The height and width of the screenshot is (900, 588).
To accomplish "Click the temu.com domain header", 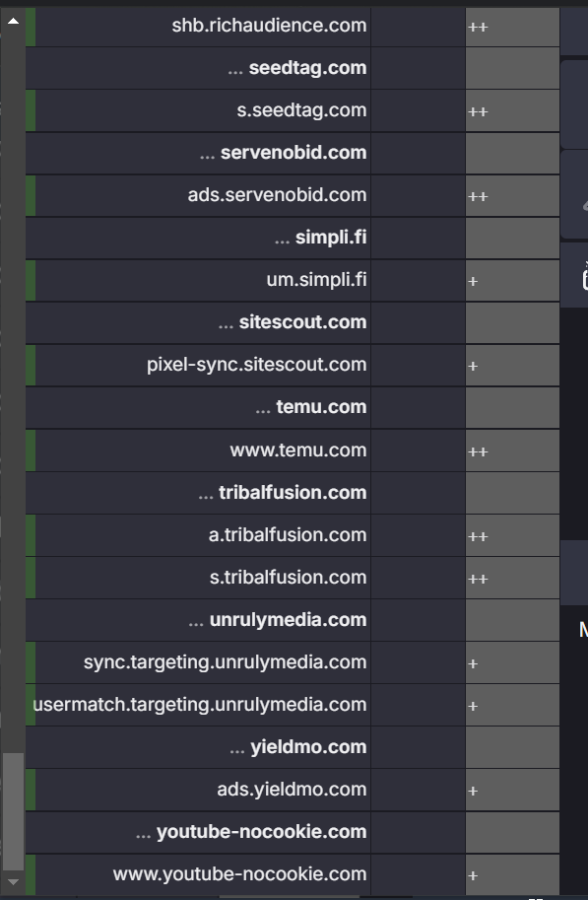I will coord(198,407).
